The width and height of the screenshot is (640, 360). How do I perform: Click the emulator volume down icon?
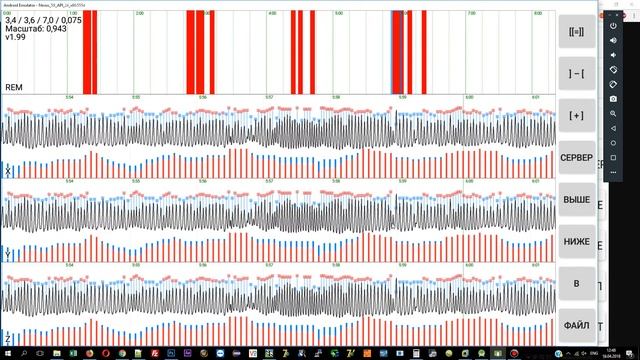coord(613,55)
